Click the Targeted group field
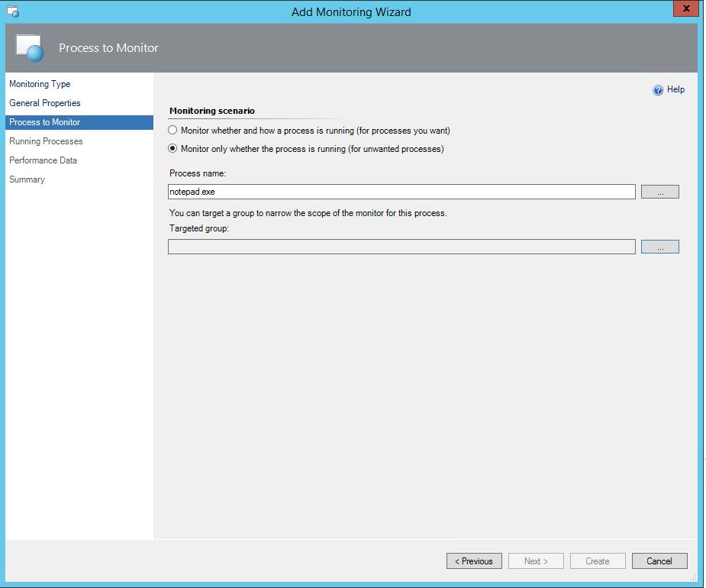This screenshot has width=706, height=588. pos(401,247)
